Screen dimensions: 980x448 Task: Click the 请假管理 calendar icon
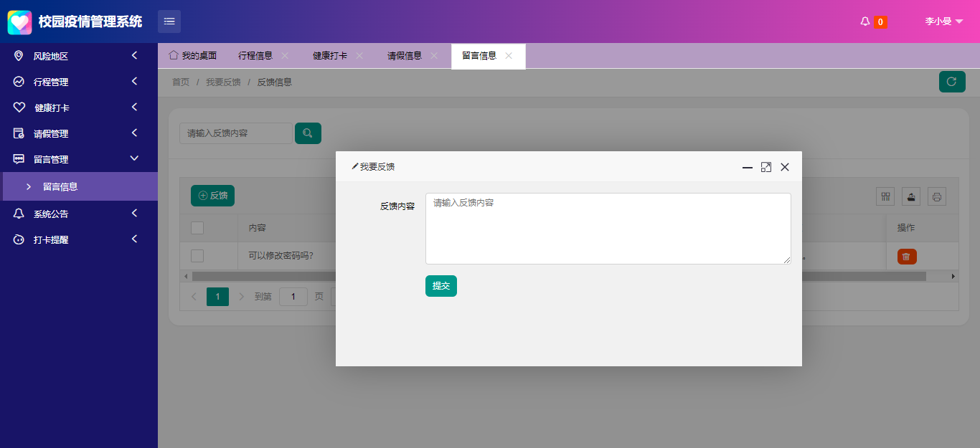click(19, 133)
